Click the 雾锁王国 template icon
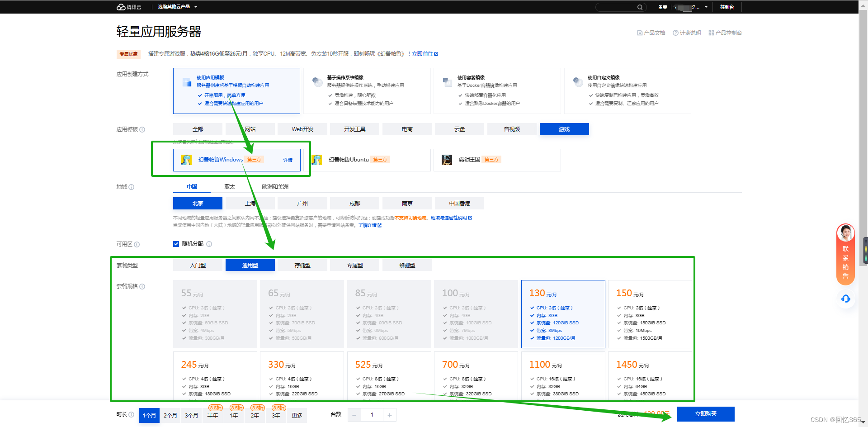The image size is (868, 427). [x=447, y=160]
